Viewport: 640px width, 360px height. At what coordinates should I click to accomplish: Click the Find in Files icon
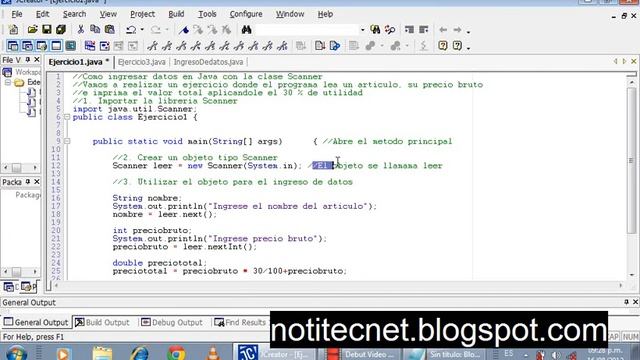click(x=375, y=29)
